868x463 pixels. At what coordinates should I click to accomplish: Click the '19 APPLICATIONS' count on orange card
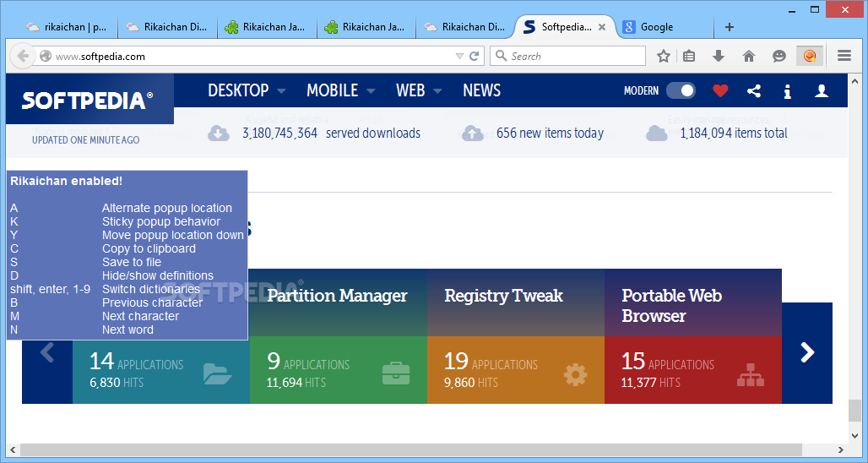491,362
